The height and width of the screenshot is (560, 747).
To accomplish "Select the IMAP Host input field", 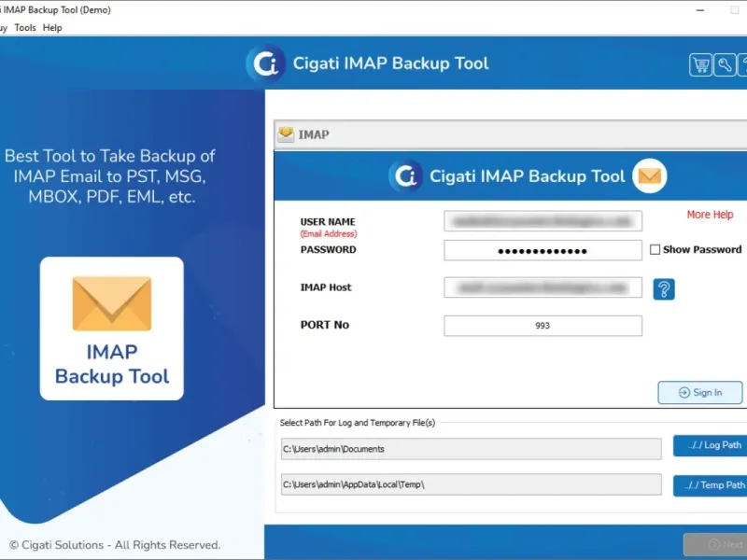I will 543,287.
